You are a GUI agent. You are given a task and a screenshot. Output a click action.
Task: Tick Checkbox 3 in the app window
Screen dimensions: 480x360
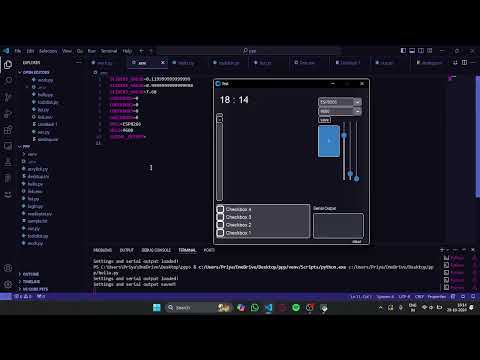click(x=220, y=217)
